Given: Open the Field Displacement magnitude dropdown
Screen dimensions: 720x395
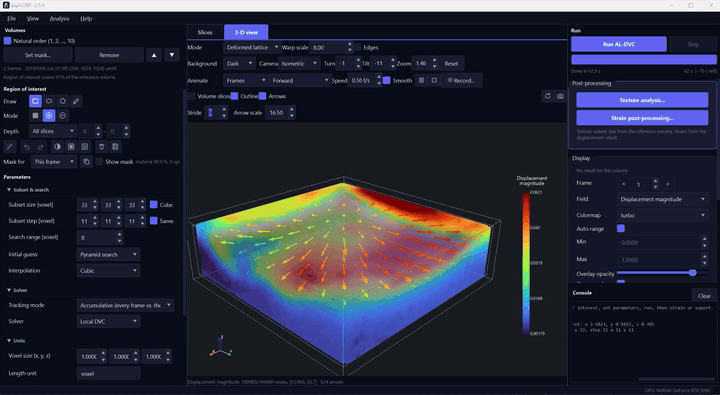Looking at the screenshot, I should [x=662, y=199].
